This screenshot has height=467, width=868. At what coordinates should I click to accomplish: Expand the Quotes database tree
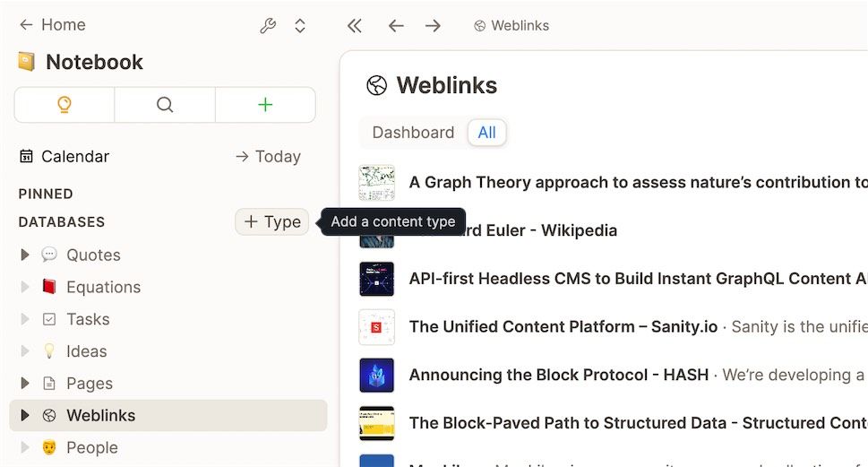[25, 255]
